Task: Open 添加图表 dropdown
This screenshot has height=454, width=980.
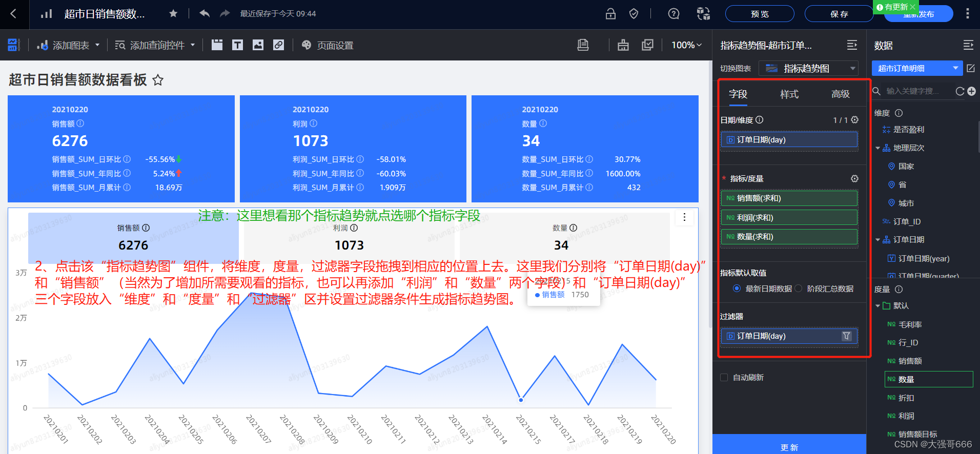Action: (x=68, y=45)
